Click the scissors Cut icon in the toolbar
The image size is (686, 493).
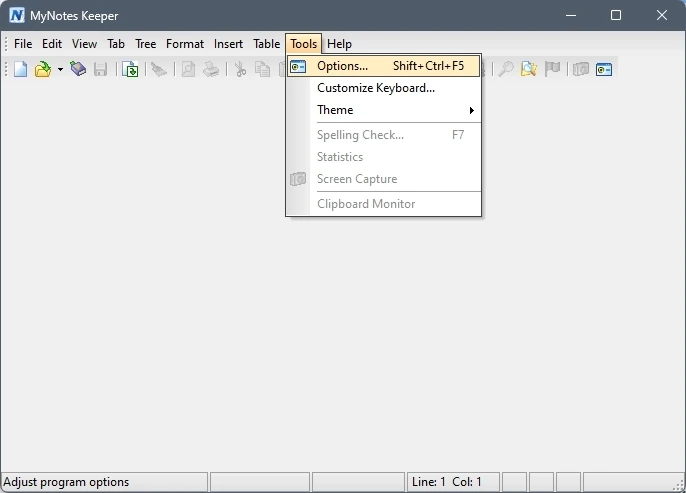click(x=240, y=69)
